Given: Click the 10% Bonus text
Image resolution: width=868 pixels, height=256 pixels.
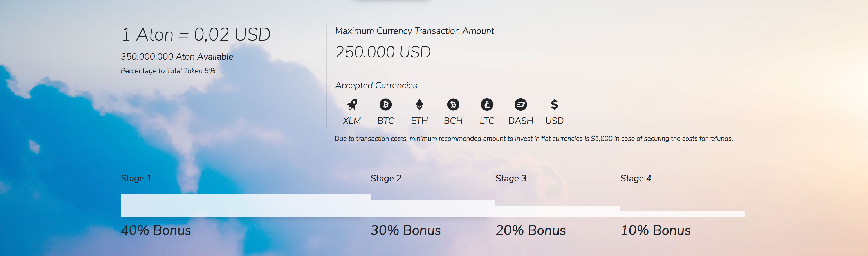Looking at the screenshot, I should pyautogui.click(x=656, y=230).
